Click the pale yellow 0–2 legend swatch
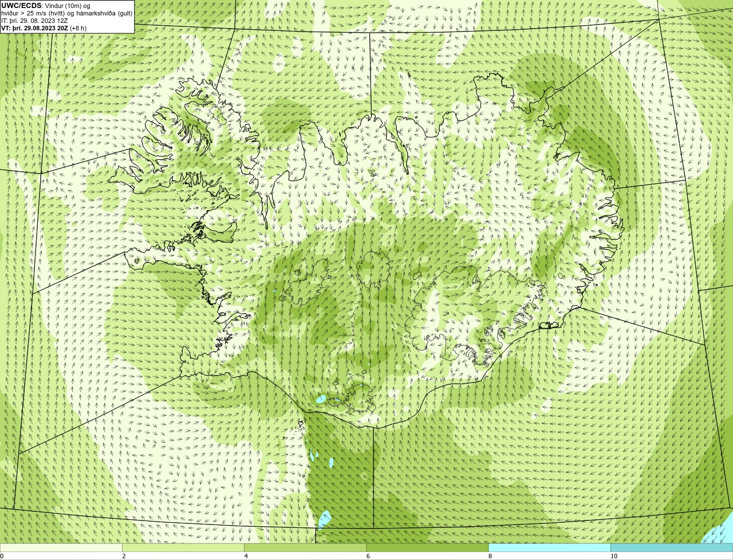 coord(61,547)
